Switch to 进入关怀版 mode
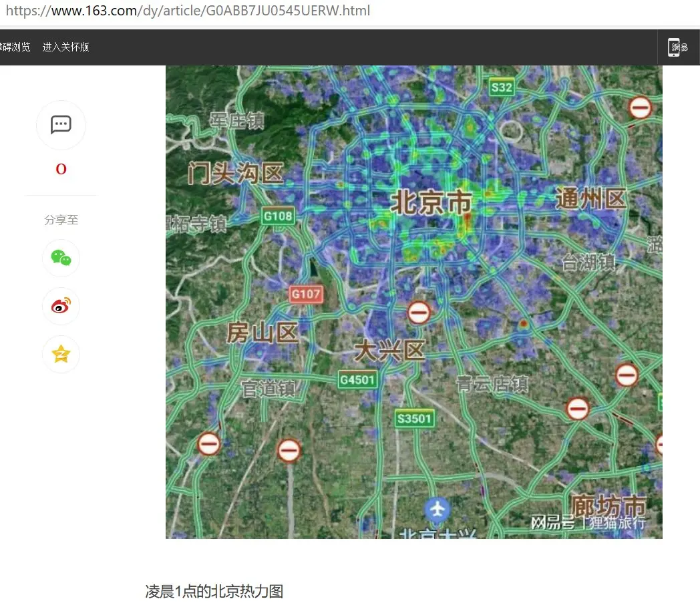The height and width of the screenshot is (607, 700). pos(65,47)
